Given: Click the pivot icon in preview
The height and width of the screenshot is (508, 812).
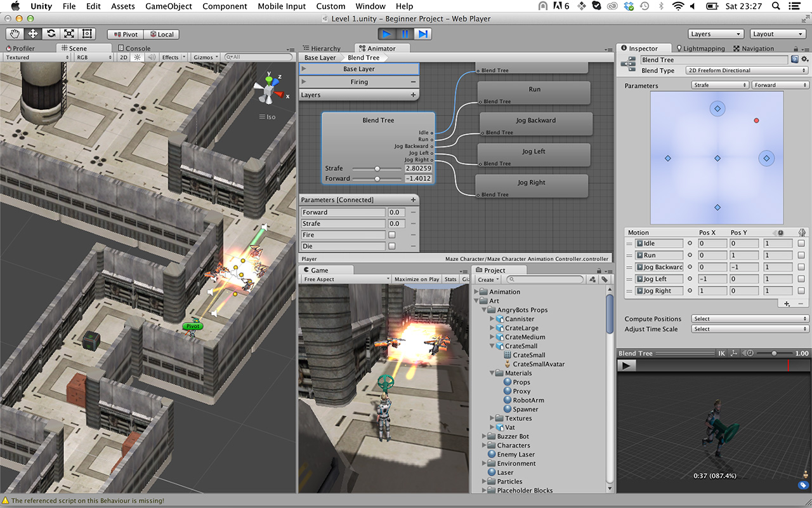Looking at the screenshot, I should coord(734,353).
